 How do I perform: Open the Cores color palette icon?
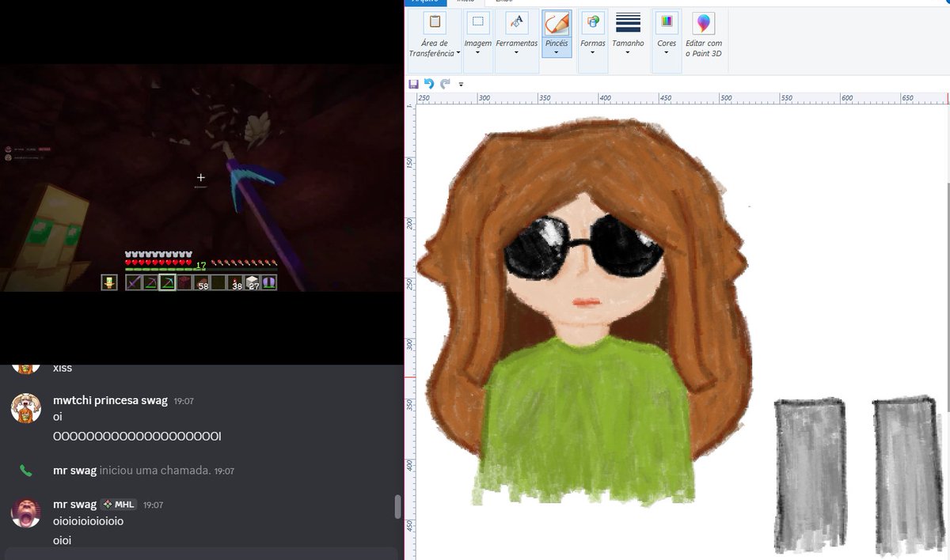pyautogui.click(x=667, y=22)
